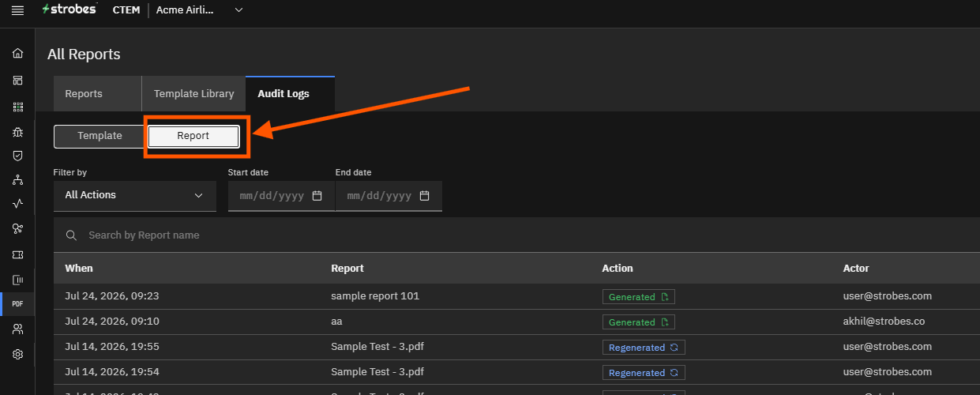The height and width of the screenshot is (395, 980).
Task: Open the shield check sidebar icon
Action: (17, 156)
